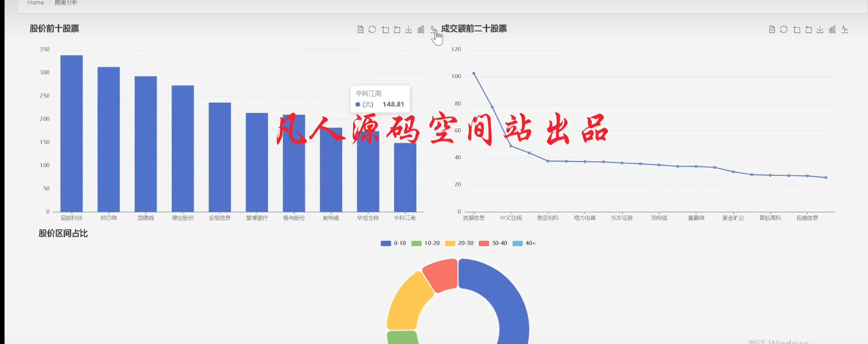Restore the 成交额前二十股票 chart
This screenshot has height=344, width=868.
click(x=784, y=30)
